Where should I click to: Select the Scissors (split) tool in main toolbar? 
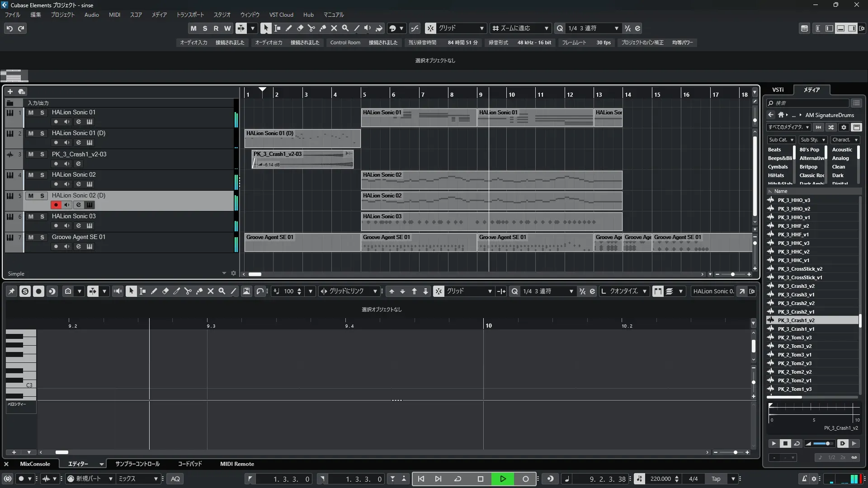(x=311, y=28)
